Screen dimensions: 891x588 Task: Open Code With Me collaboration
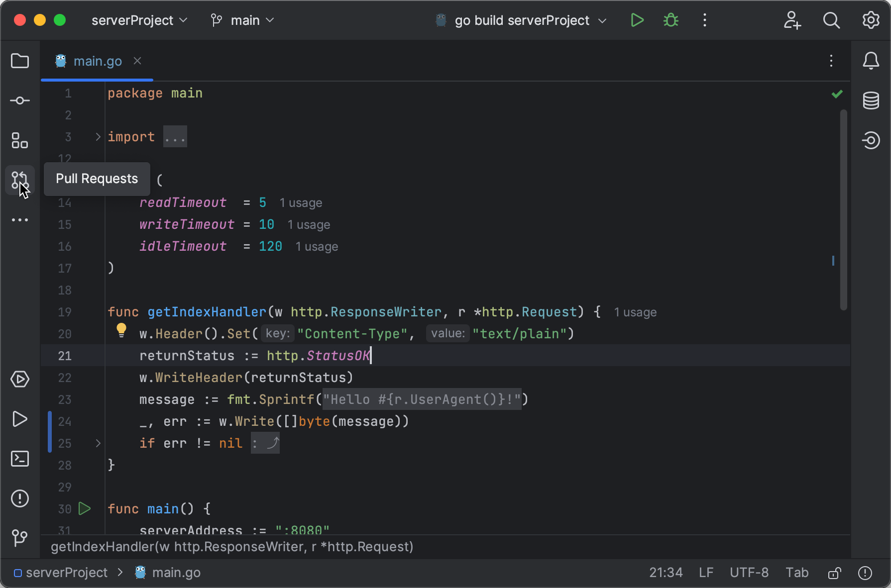[x=792, y=20]
